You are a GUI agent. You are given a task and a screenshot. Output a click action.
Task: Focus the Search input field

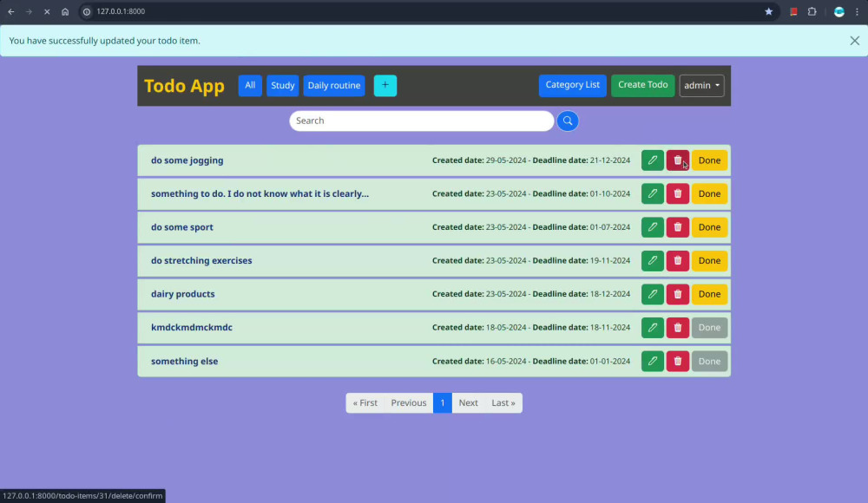click(x=421, y=121)
